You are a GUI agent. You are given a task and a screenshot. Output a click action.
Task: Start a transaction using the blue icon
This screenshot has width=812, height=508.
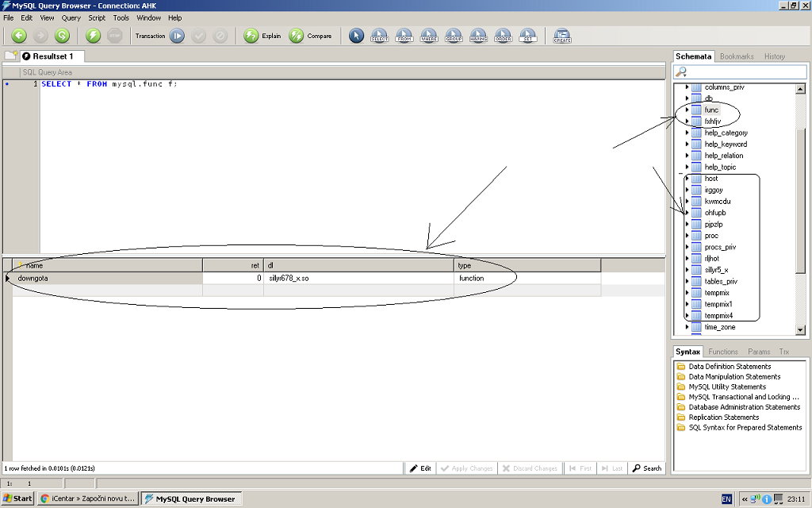177,36
